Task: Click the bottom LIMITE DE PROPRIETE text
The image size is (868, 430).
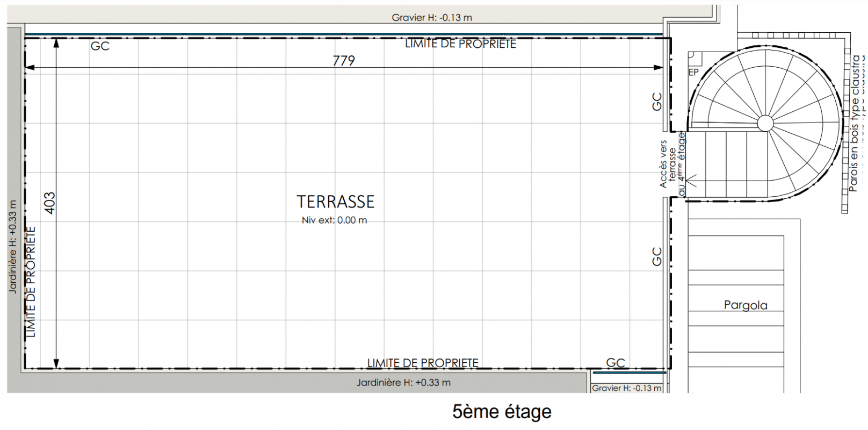Action: (x=423, y=363)
